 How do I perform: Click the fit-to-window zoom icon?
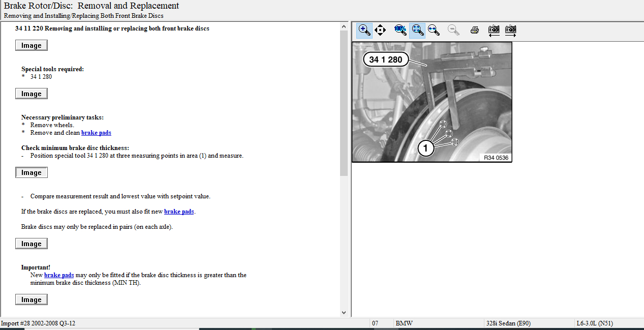(x=417, y=30)
